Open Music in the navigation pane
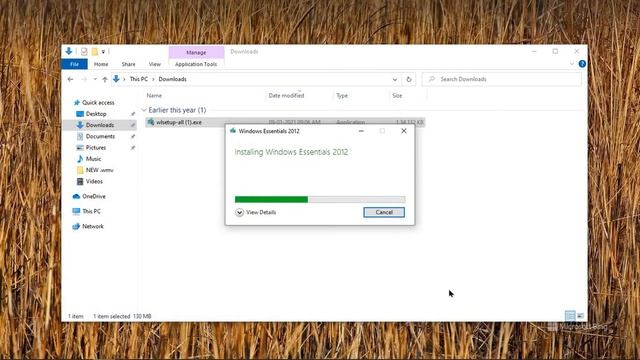This screenshot has width=640, height=360. click(93, 159)
